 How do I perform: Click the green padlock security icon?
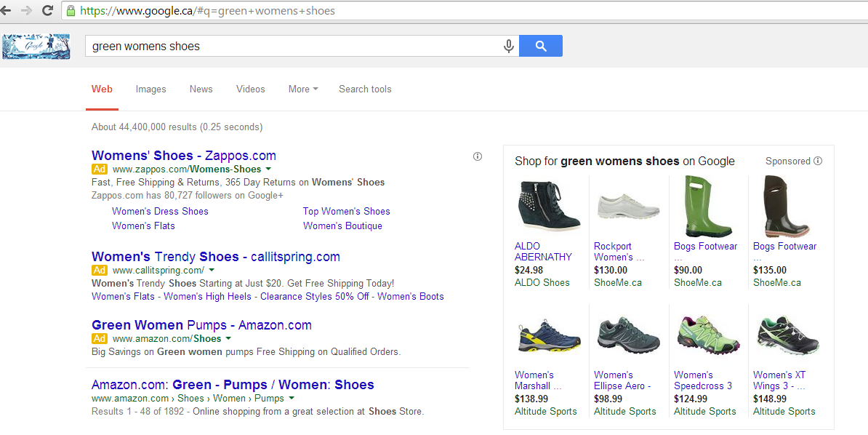[71, 11]
